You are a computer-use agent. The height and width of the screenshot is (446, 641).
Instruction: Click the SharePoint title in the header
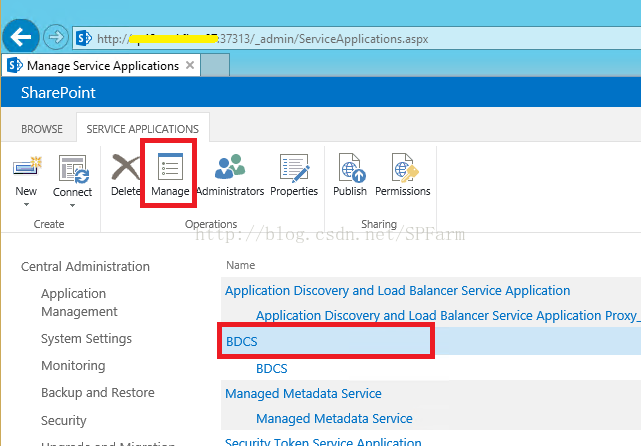58,93
